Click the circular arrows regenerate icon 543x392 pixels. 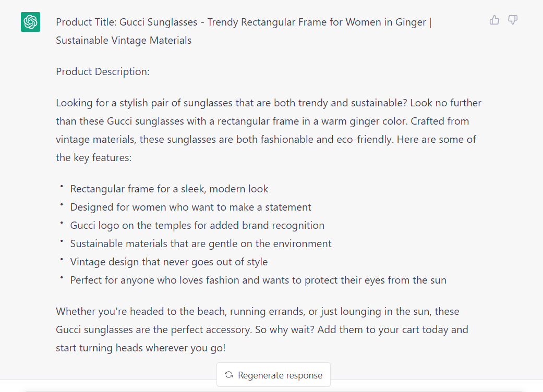point(228,375)
